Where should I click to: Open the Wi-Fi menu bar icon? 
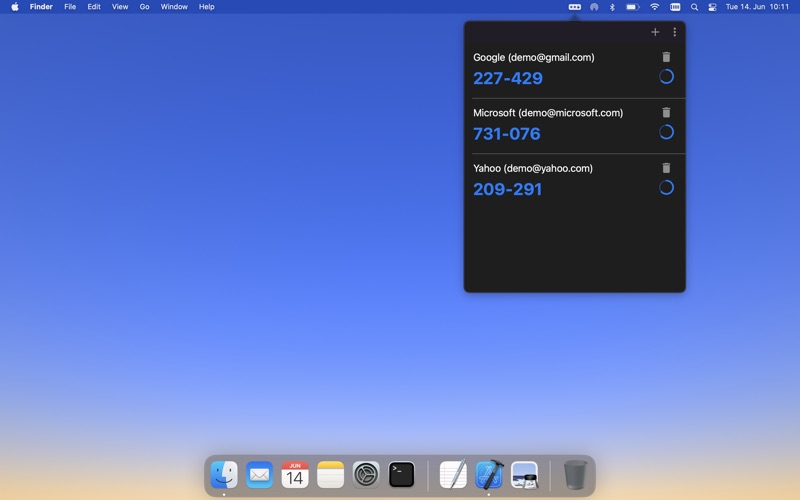click(655, 7)
